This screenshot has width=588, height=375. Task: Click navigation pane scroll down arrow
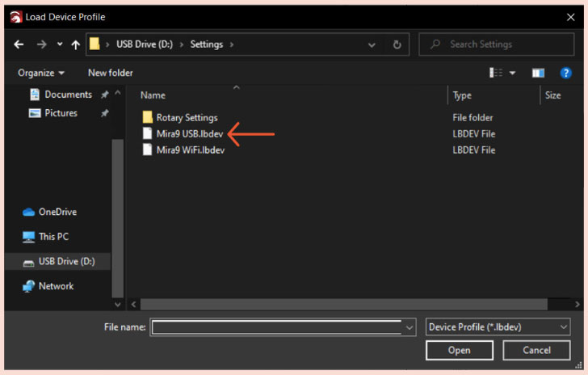click(118, 305)
